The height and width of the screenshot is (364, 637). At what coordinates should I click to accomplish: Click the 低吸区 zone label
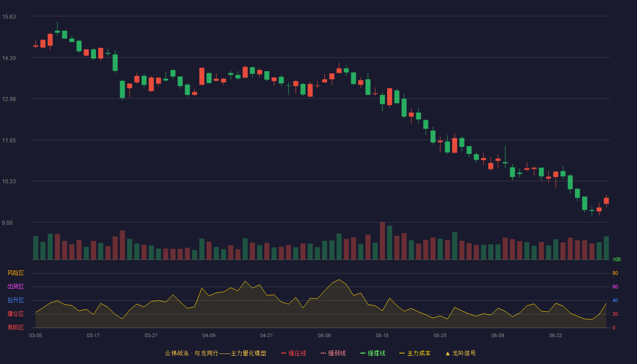point(15,327)
